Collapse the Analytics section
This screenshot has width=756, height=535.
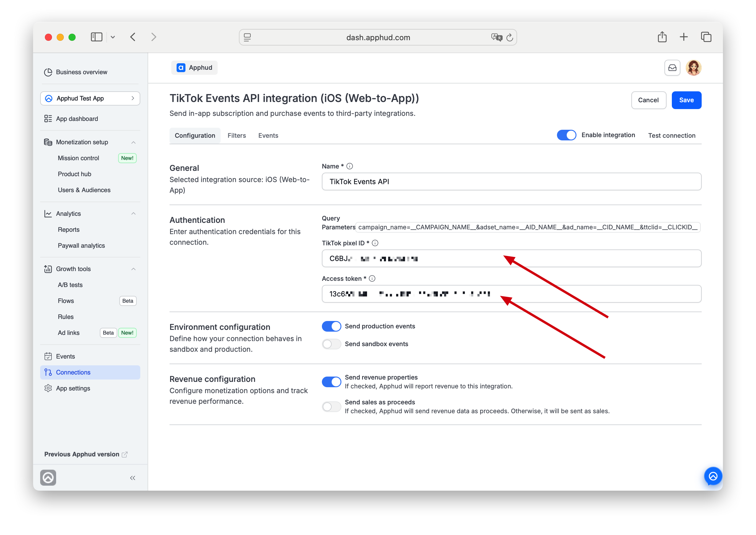pyautogui.click(x=133, y=214)
